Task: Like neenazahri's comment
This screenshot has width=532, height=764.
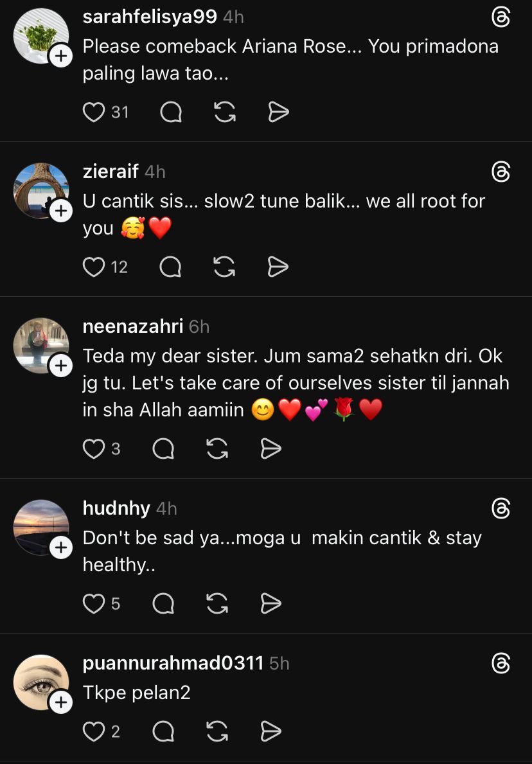Action: click(94, 449)
